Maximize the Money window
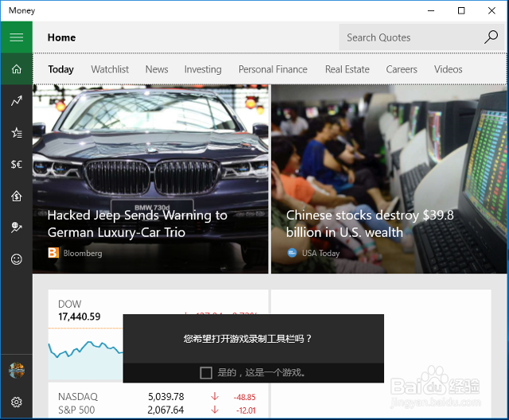This screenshot has width=509, height=420. click(461, 10)
